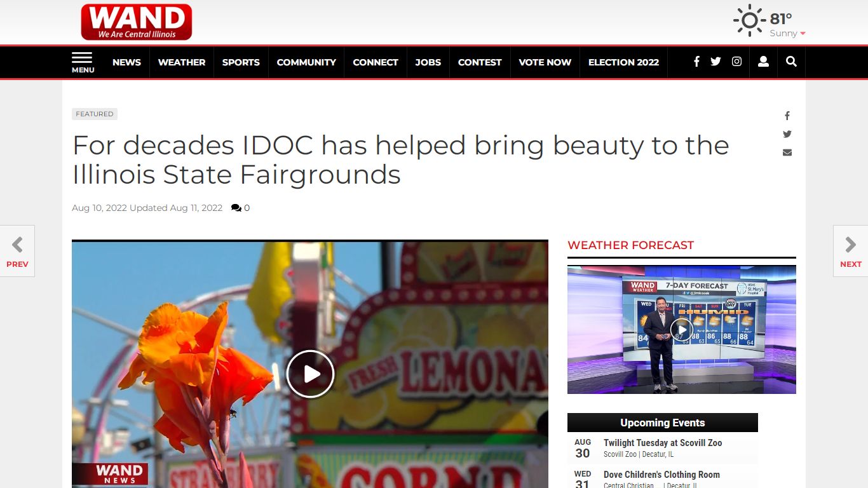Image resolution: width=868 pixels, height=488 pixels.
Task: Click the 81° temperature reading
Action: [781, 19]
